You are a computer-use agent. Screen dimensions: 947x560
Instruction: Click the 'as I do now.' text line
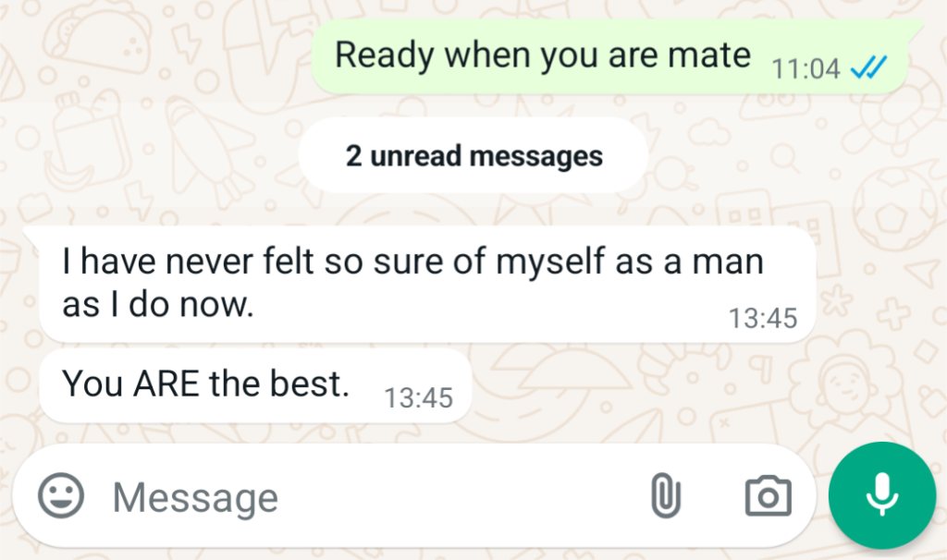point(157,304)
